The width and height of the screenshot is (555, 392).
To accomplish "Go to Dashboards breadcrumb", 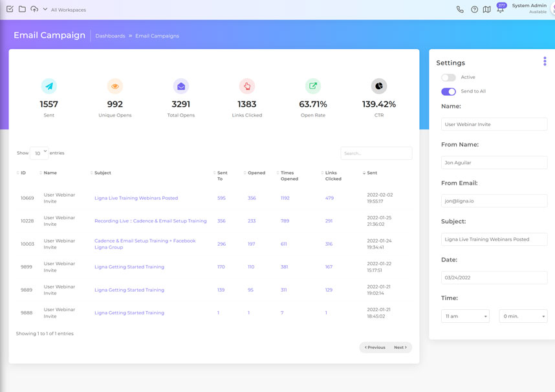I will coord(110,36).
